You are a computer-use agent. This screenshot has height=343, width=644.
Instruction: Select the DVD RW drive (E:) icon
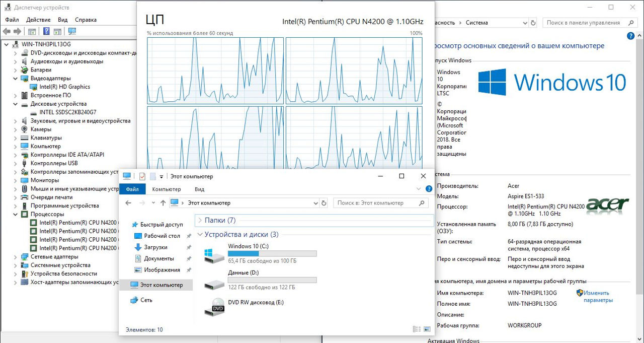[215, 307]
